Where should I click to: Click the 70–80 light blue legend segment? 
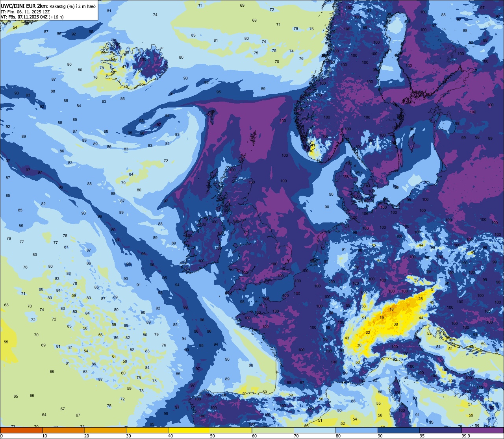pyautogui.click(x=315, y=430)
